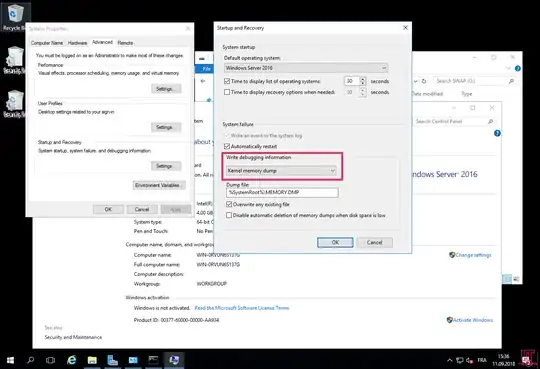Viewport: 540px width, 369px height.
Task: Open the taskbar clock showing 15:36
Action: pyautogui.click(x=503, y=360)
